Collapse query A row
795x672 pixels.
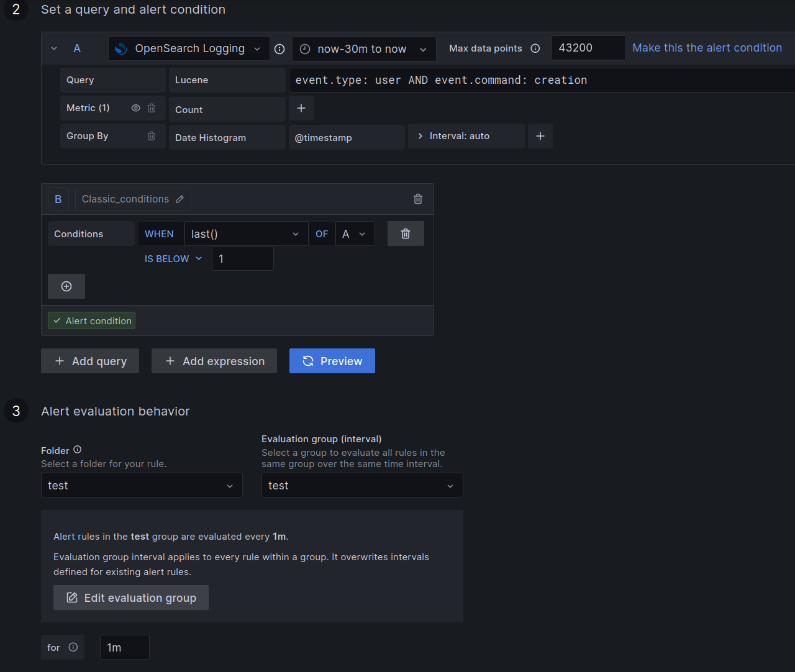(54, 48)
